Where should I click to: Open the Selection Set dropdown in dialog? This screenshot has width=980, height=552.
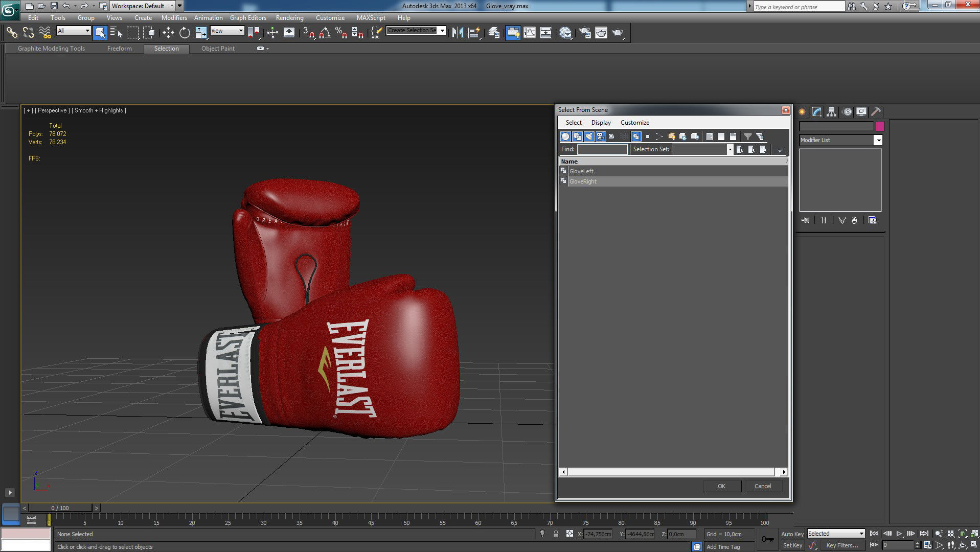702,149
